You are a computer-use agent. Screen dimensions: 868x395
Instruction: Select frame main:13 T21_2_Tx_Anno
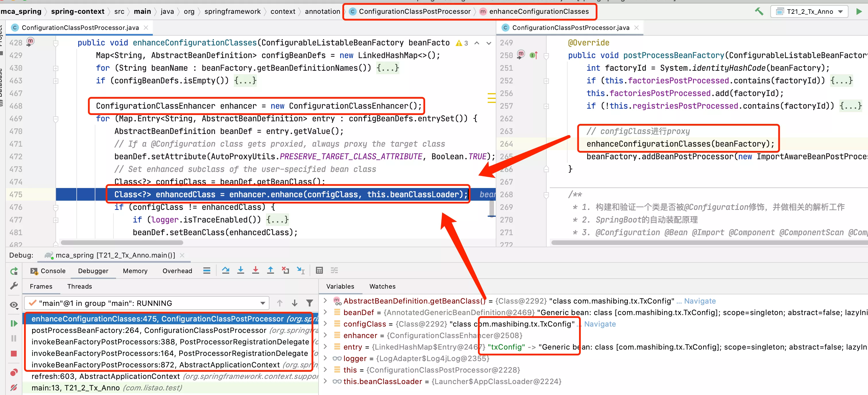click(170, 388)
